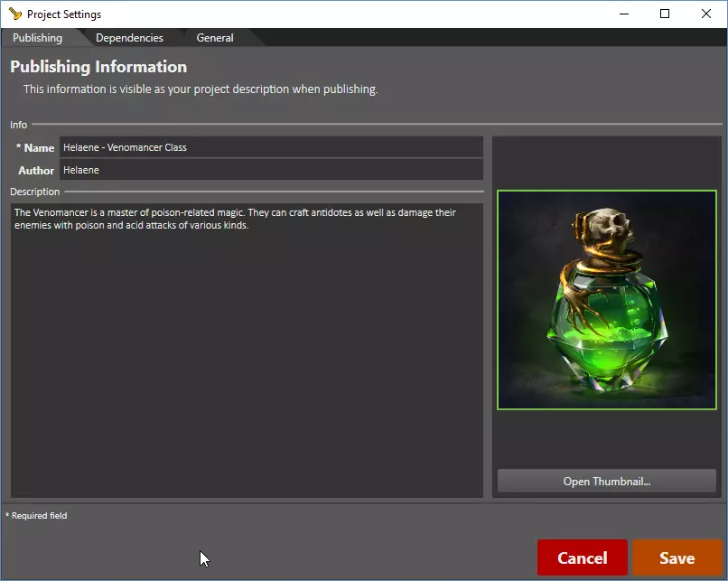This screenshot has height=581, width=728.
Task: Click the '* Name' field label
Action: [x=35, y=147]
